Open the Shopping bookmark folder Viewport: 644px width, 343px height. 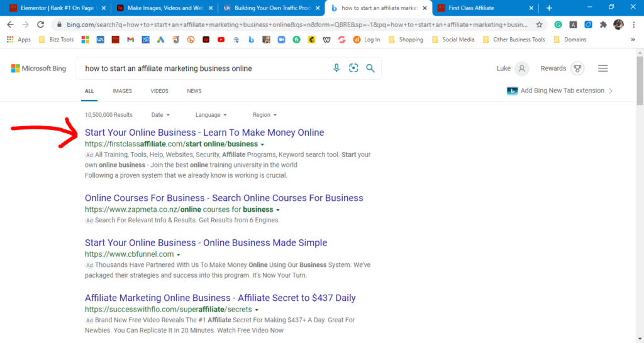click(x=406, y=40)
